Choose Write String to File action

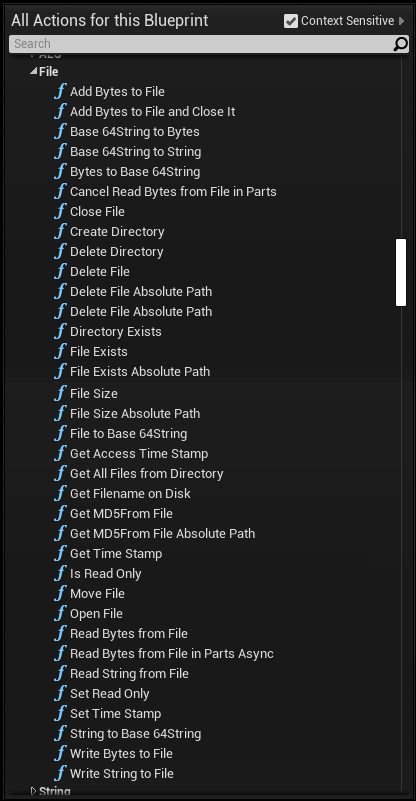coord(122,773)
